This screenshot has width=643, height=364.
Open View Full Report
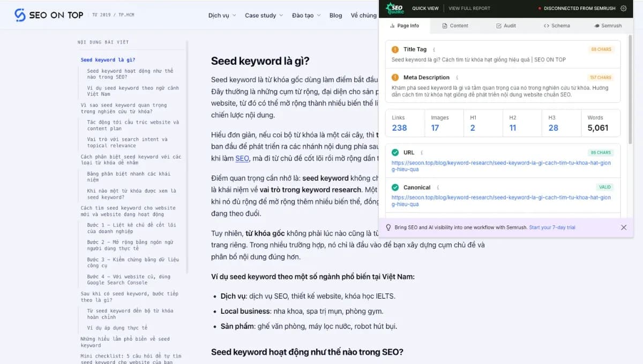[x=469, y=9]
